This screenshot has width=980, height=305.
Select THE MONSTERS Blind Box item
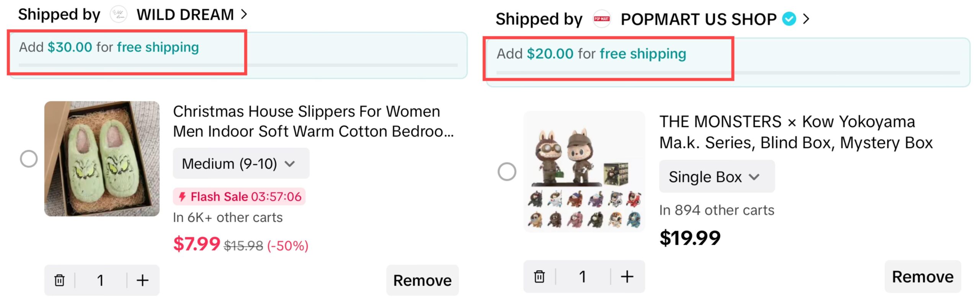point(507,171)
